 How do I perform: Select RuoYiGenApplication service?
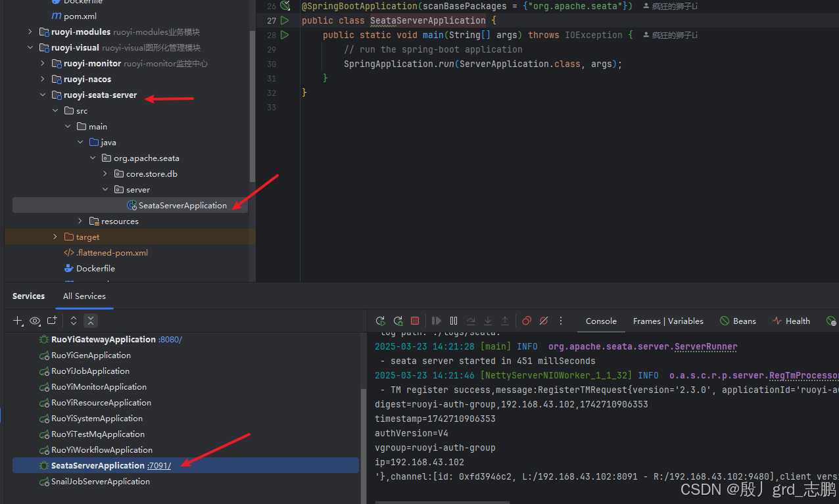point(91,355)
